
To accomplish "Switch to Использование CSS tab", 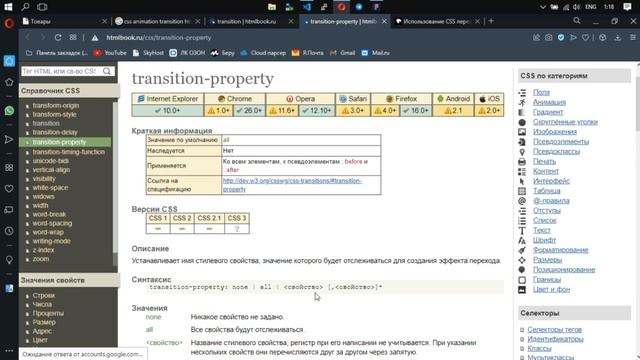I will pos(437,21).
